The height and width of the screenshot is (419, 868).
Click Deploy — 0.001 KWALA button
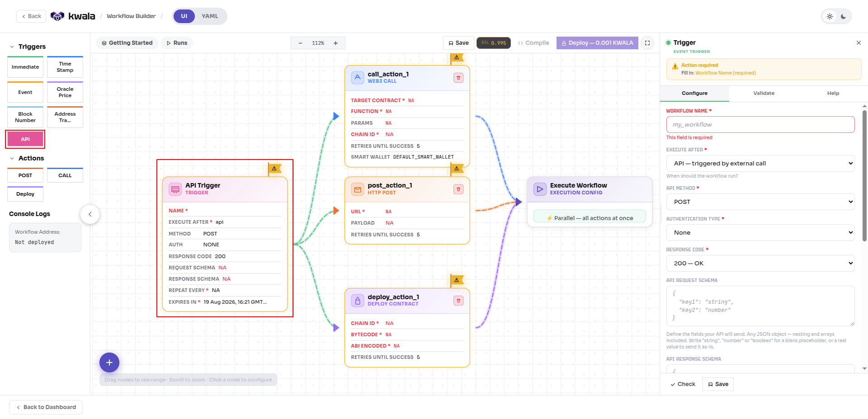[597, 43]
